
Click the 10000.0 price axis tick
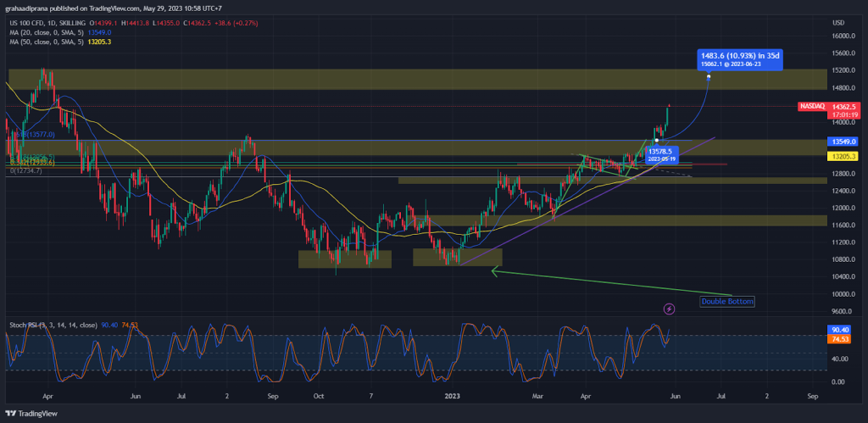point(843,294)
